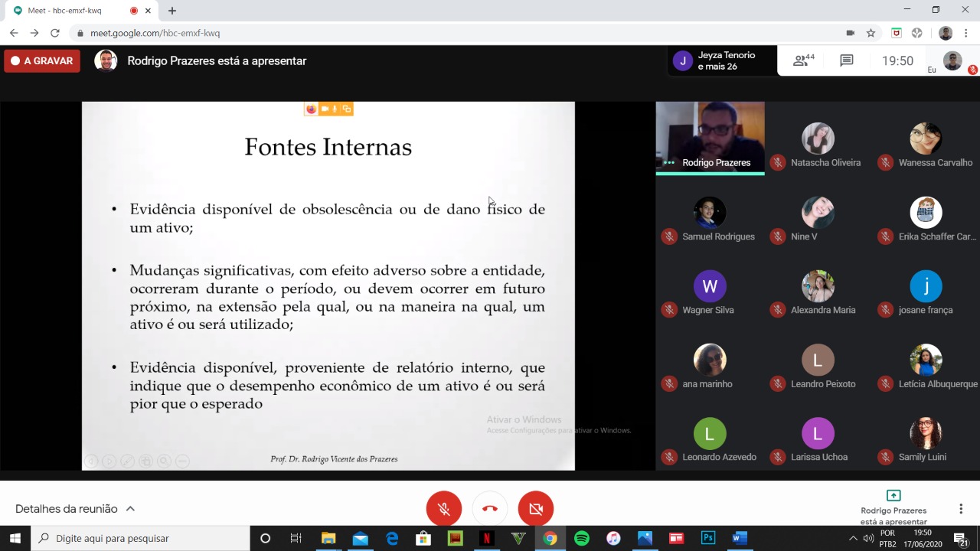
Task: Click the Windows search box
Action: tap(142, 538)
